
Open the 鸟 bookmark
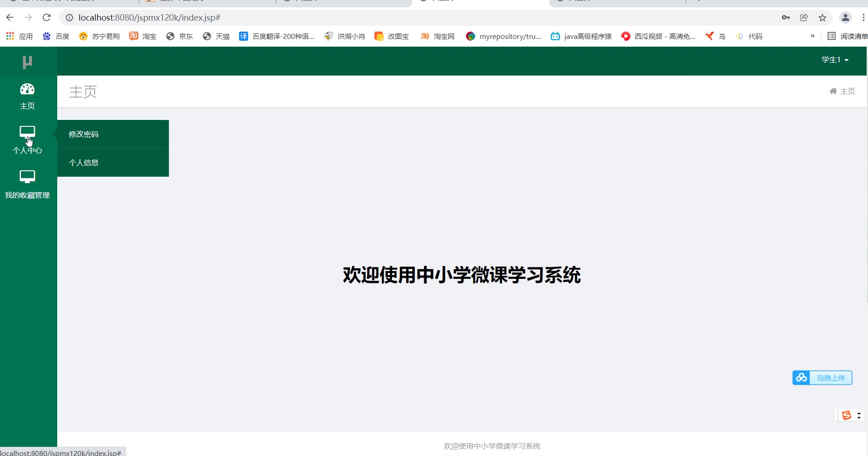pyautogui.click(x=716, y=36)
